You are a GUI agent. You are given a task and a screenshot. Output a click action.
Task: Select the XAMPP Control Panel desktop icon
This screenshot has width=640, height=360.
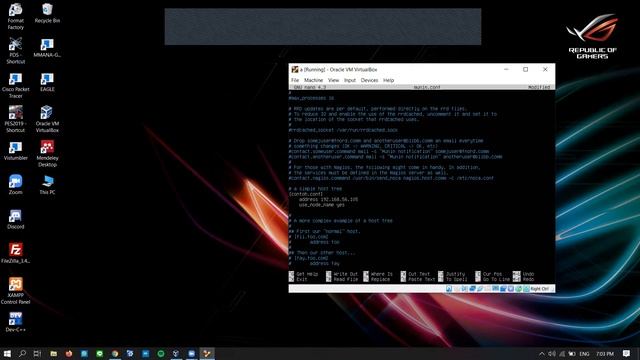tap(16, 291)
